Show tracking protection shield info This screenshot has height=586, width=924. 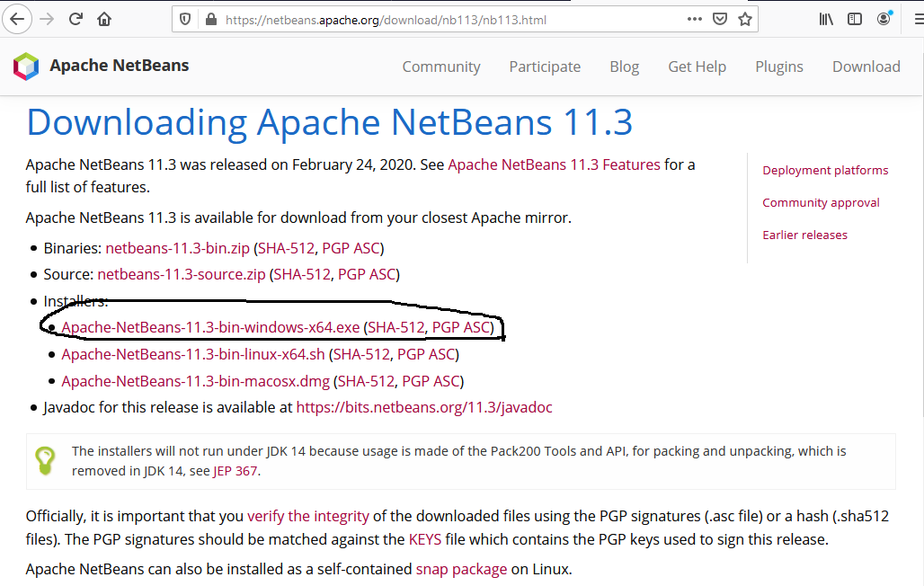pyautogui.click(x=185, y=20)
